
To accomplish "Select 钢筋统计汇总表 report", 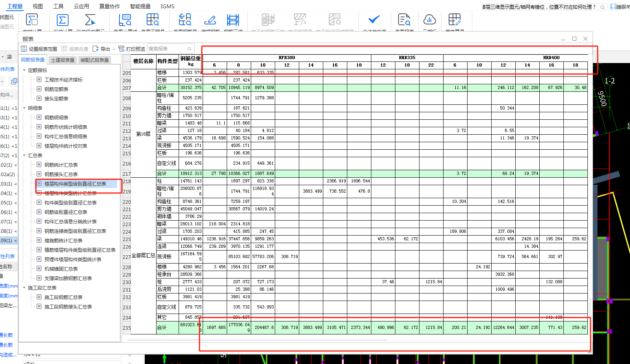I will tap(61, 165).
